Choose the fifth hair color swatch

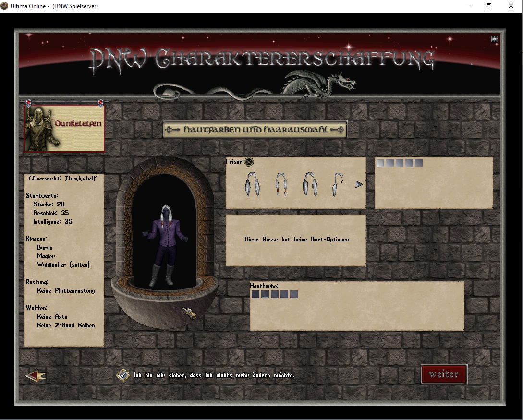(x=419, y=163)
